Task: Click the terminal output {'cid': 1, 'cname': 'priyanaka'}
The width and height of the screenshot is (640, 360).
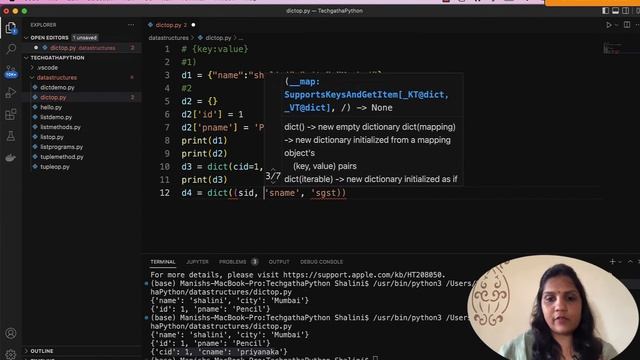Action: pos(219,351)
